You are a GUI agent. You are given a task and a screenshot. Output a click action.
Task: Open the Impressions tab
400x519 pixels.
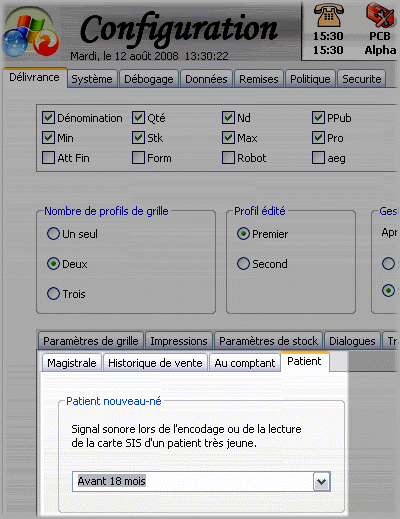pyautogui.click(x=179, y=341)
